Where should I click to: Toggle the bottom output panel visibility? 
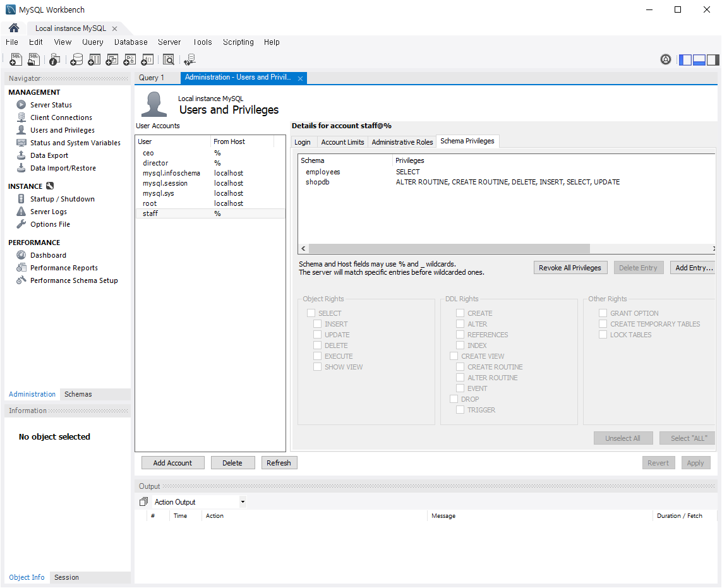point(699,60)
